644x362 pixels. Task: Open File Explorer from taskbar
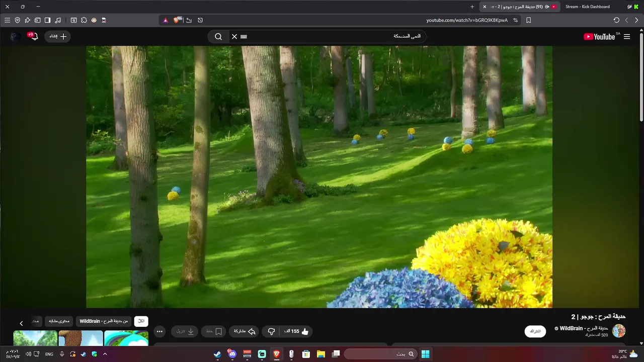(x=321, y=354)
